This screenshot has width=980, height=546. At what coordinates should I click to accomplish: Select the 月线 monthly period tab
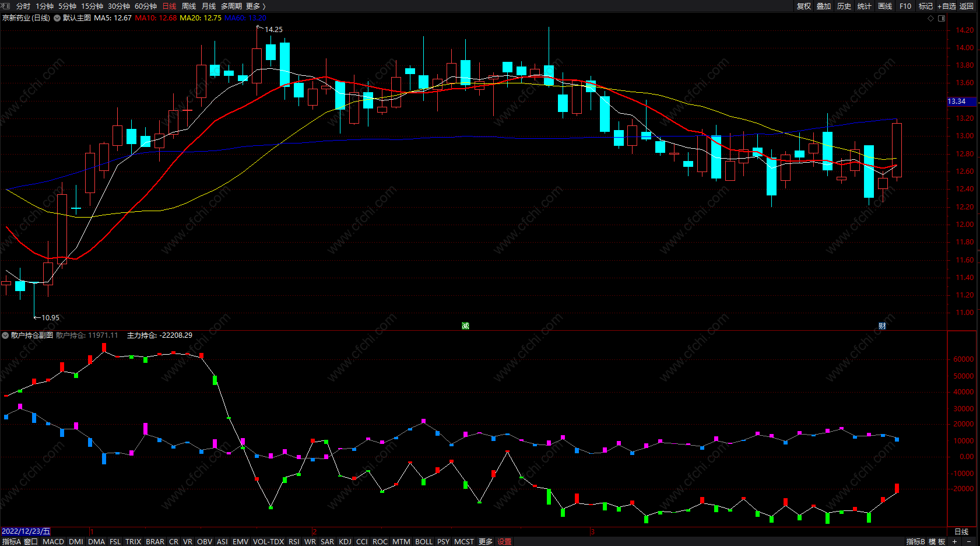[x=209, y=6]
